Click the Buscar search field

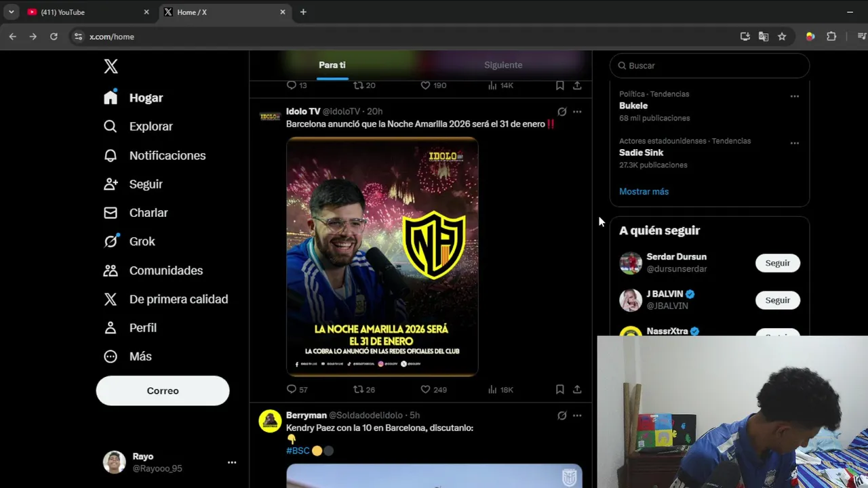click(709, 66)
